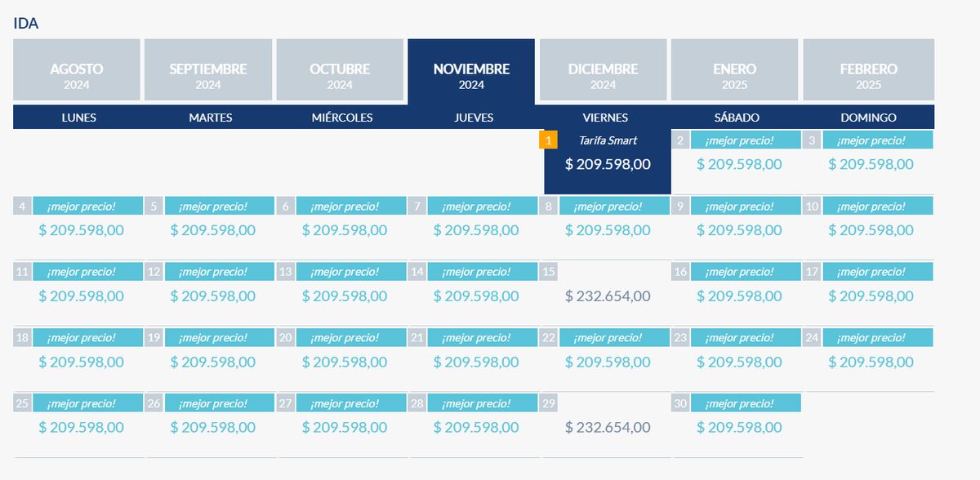Viewport: 980px width, 480px height.
Task: Go to the Diciembre 2024 month tab
Action: click(x=604, y=75)
